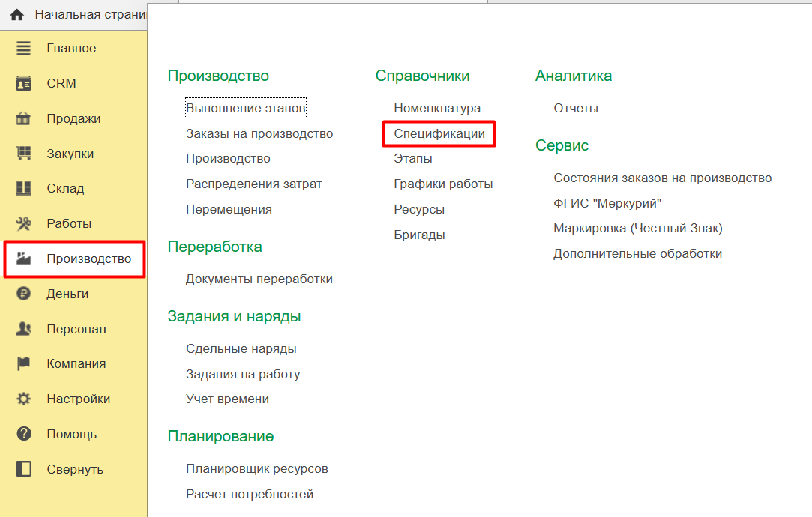The width and height of the screenshot is (812, 517).
Task: Click the Производство factory icon
Action: (x=23, y=258)
